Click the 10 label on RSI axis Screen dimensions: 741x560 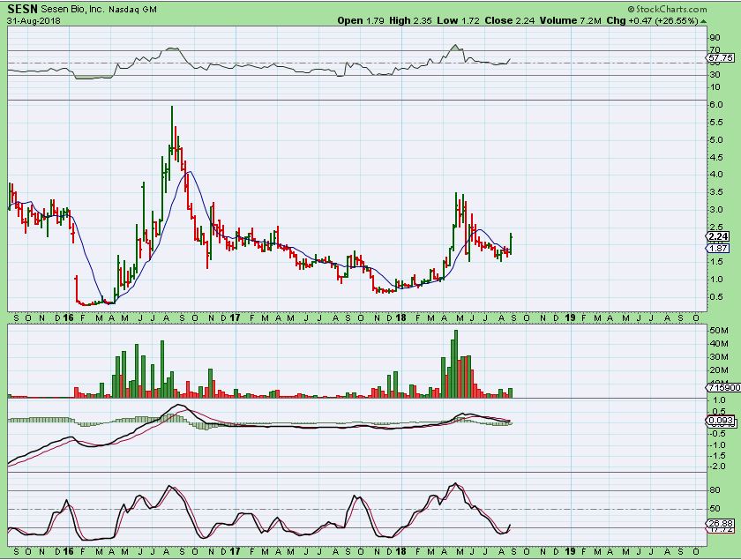pos(715,87)
